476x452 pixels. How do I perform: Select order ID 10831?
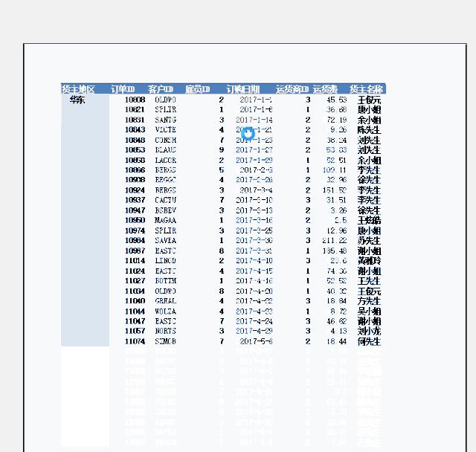tap(135, 120)
